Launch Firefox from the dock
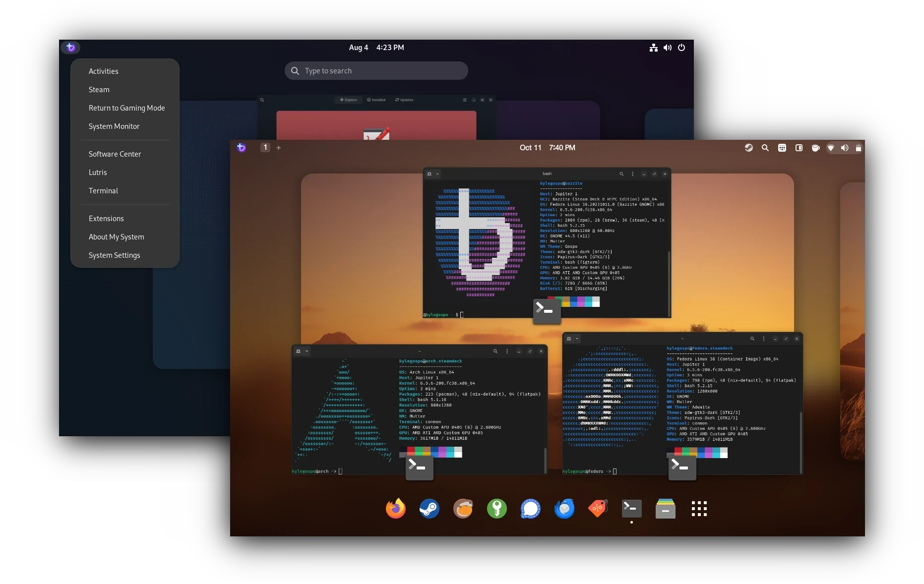Viewport: 924px width, 584px height. [395, 509]
